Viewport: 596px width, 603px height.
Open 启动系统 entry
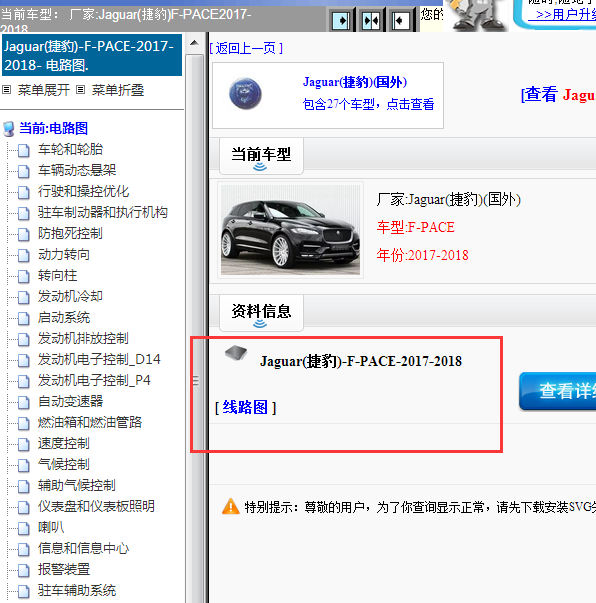tap(64, 318)
